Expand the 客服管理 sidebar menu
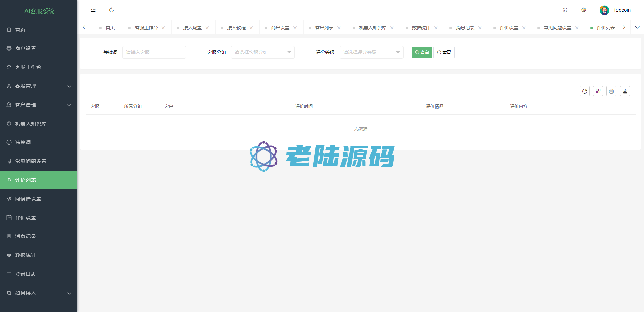This screenshot has width=644, height=312. [x=39, y=86]
